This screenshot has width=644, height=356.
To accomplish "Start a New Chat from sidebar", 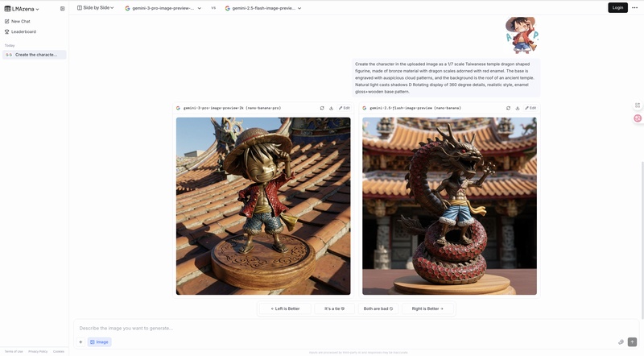I will click(x=21, y=21).
